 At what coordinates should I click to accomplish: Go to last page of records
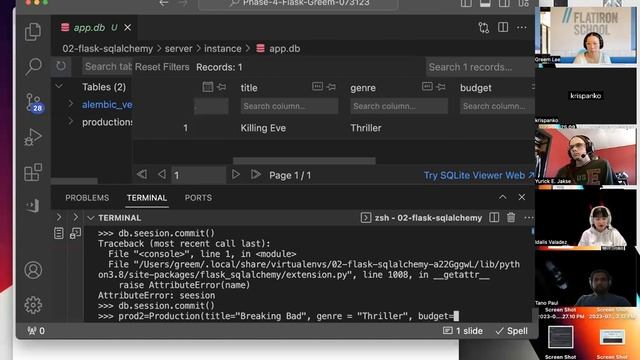pyautogui.click(x=256, y=175)
